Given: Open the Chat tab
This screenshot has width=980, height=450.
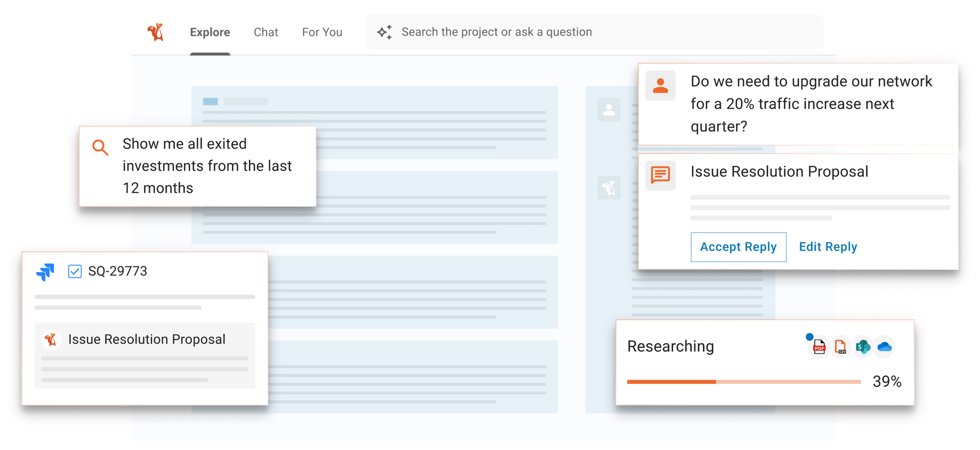Looking at the screenshot, I should pos(266,32).
